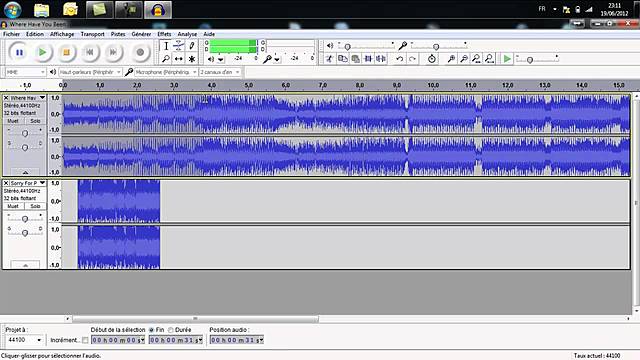The height and width of the screenshot is (360, 640).
Task: Start playback with the green Play button
Action: pos(42,52)
